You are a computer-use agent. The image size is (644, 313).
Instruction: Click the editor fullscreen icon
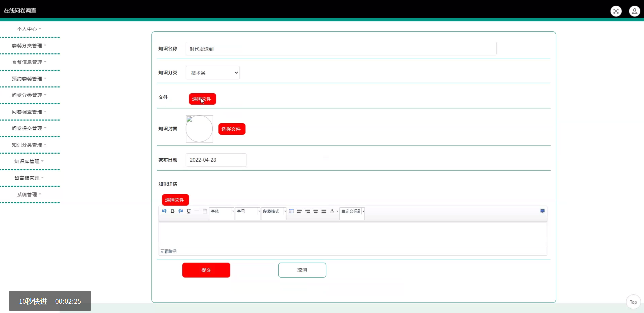pyautogui.click(x=542, y=211)
